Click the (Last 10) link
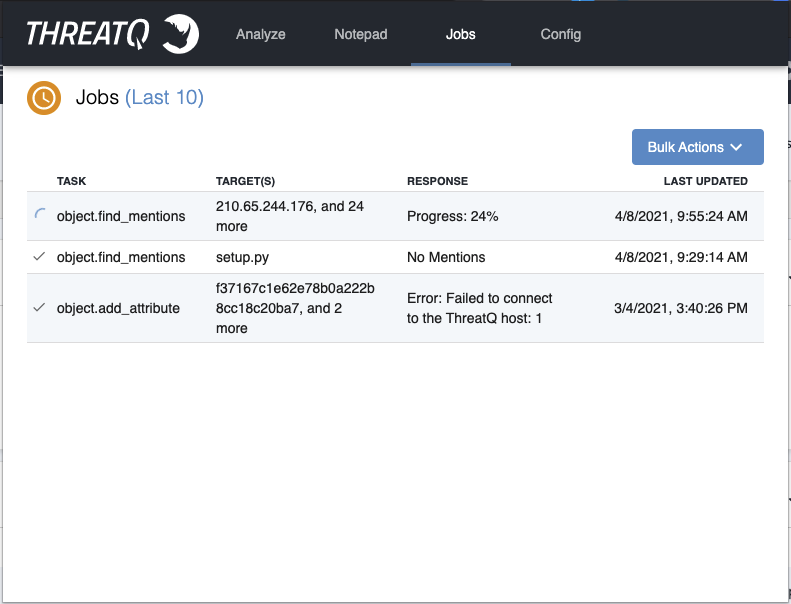Viewport: 791px width, 604px height. click(x=164, y=97)
